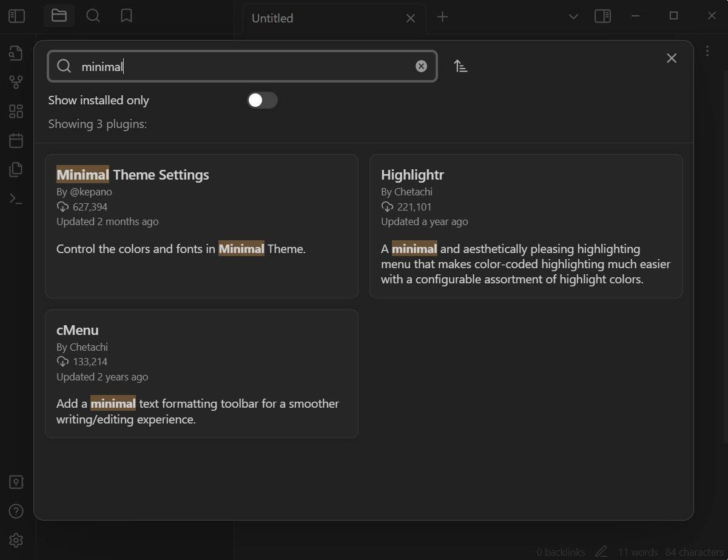Click cMenu's "By Chetachi" author text
The height and width of the screenshot is (560, 728).
tap(82, 347)
